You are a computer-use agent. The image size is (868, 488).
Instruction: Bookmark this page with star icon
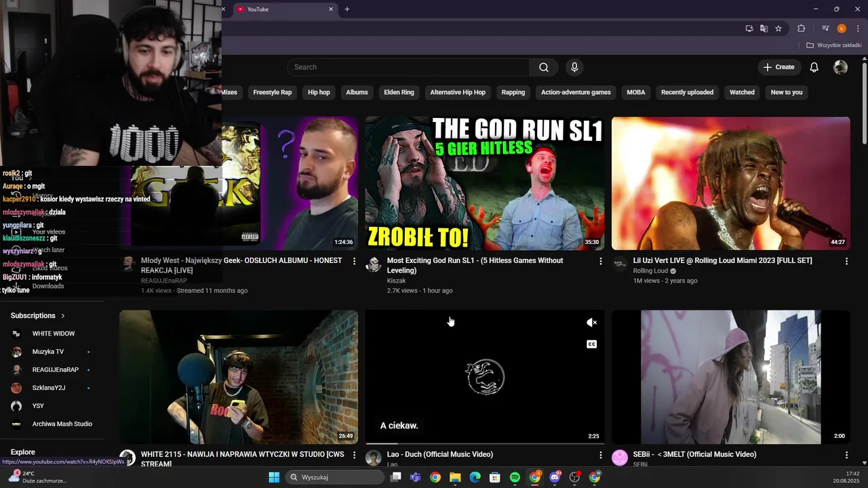[778, 28]
